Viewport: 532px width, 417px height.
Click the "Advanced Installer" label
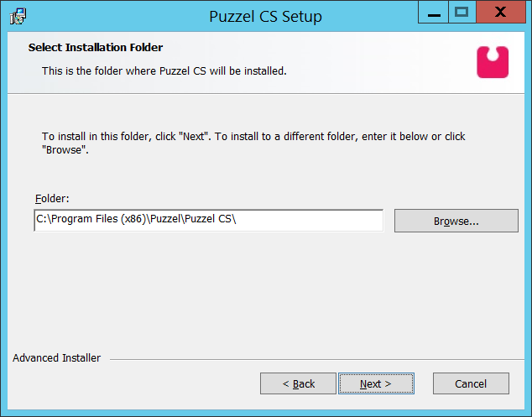57,358
